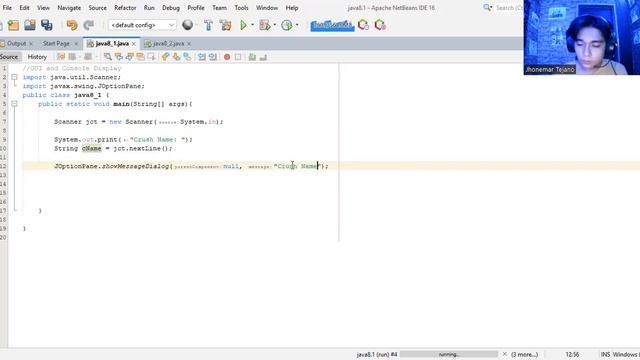Open the Team menu
Image resolution: width=640 pixels, height=360 pixels.
219,8
